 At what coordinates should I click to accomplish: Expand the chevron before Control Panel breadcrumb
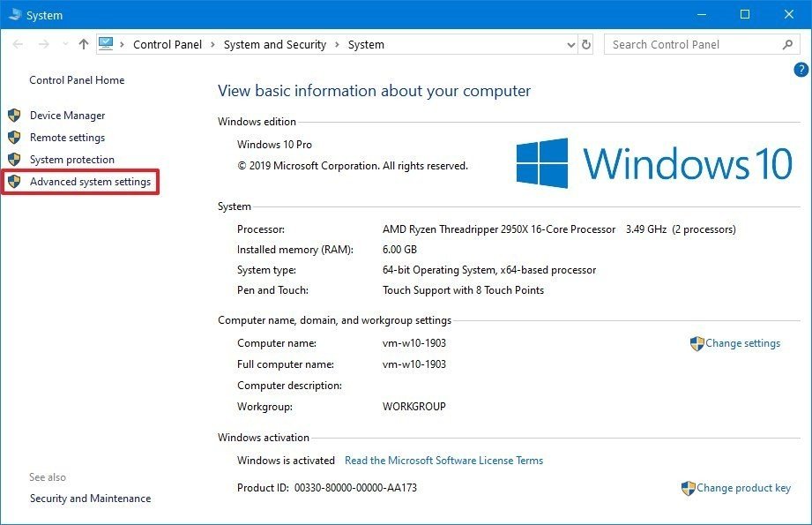coord(122,45)
